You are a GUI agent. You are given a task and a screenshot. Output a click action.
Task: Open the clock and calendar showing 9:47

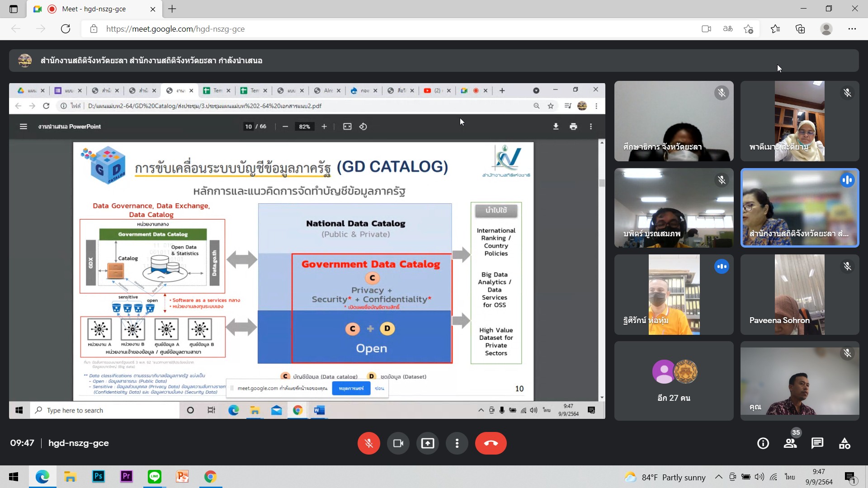click(819, 477)
